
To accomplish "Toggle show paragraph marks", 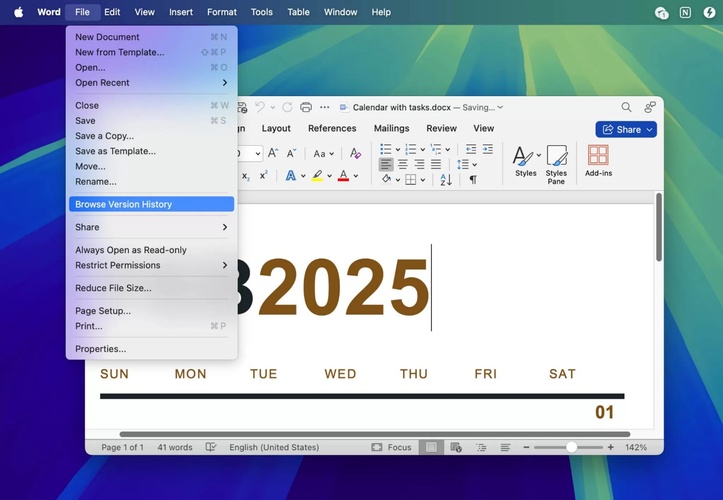I will (x=473, y=179).
